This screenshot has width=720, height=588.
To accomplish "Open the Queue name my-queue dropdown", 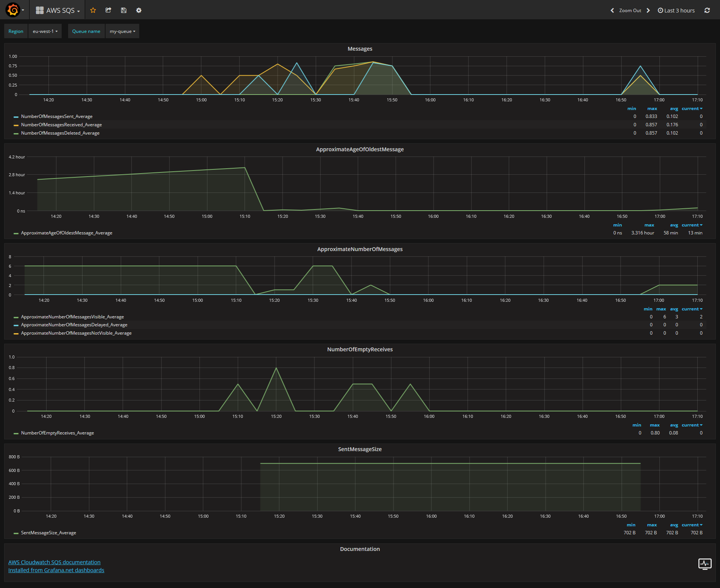I will click(x=122, y=31).
